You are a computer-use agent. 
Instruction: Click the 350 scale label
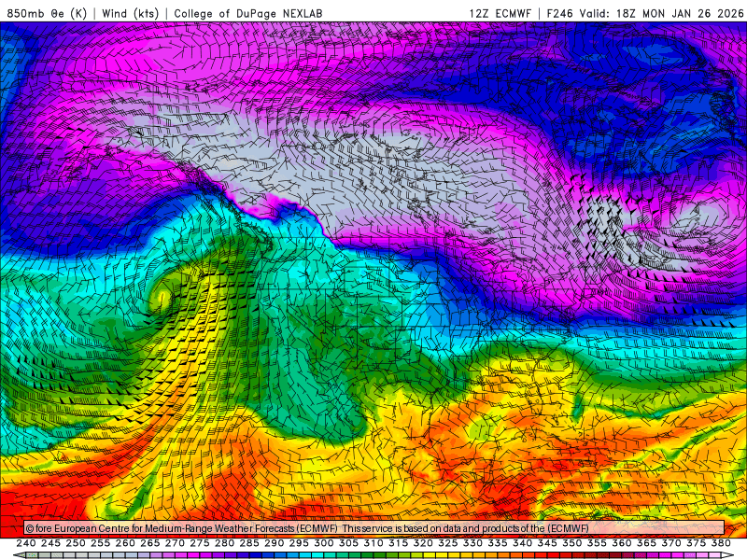point(572,543)
